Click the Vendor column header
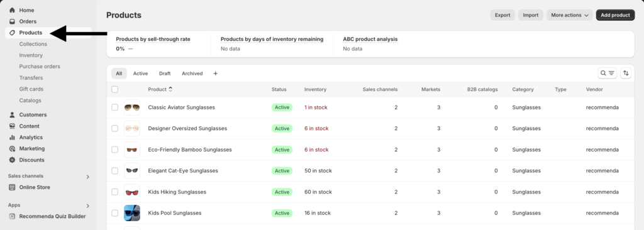Screen dimensions: 644x230 [594, 89]
